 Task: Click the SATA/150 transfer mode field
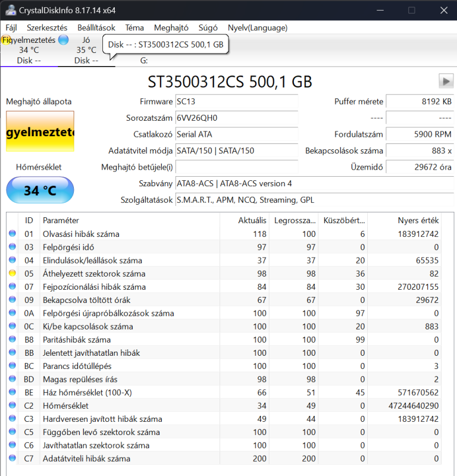[237, 151]
